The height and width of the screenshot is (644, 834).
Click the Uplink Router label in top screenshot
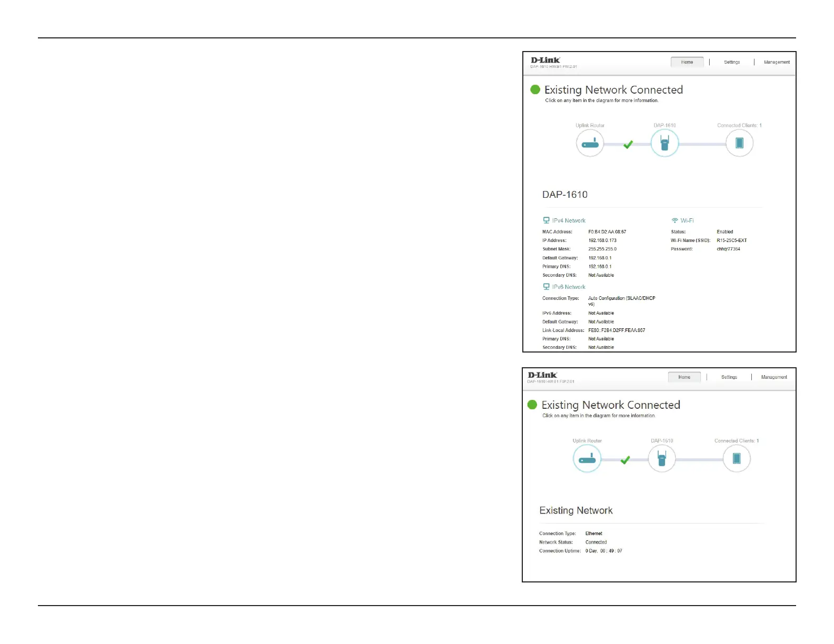tap(590, 125)
